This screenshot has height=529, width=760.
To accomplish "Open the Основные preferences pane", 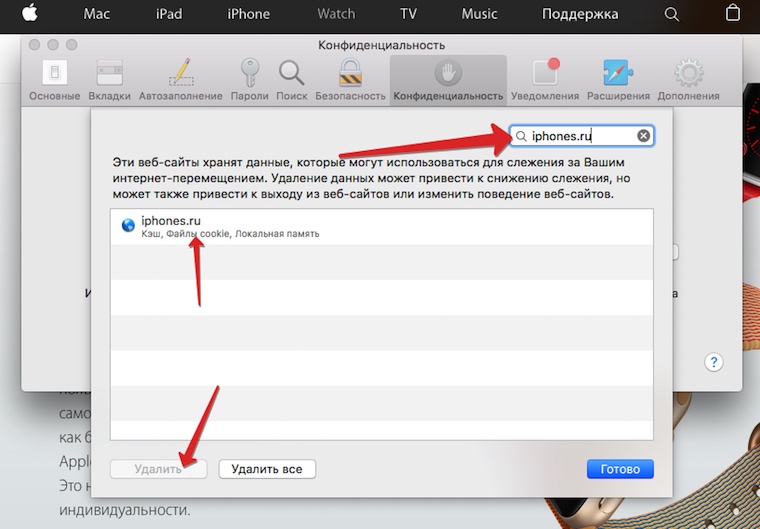I will click(54, 80).
